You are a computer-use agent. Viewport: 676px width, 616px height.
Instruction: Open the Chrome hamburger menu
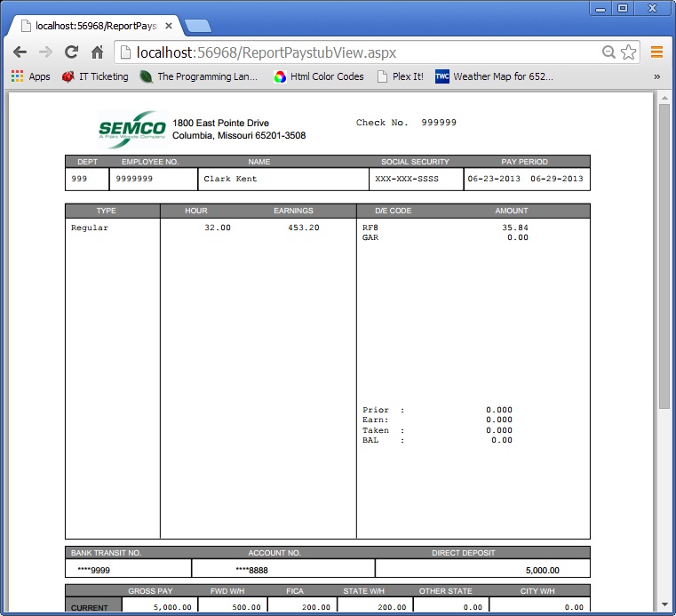coord(657,52)
